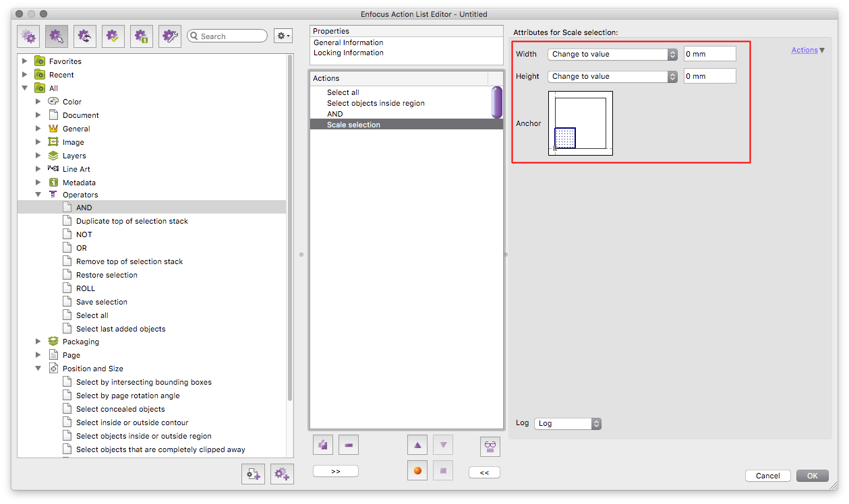The height and width of the screenshot is (504, 849).
Task: Click the Anchor position selector box
Action: [581, 123]
